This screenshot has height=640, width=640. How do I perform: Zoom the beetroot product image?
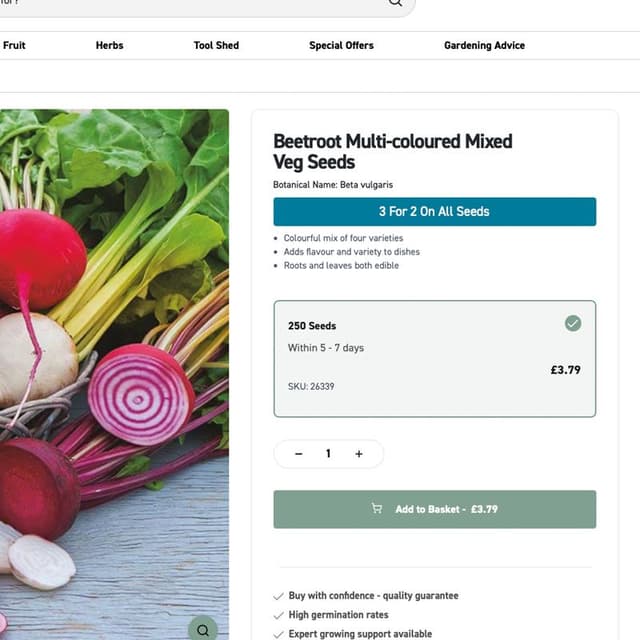[x=203, y=629]
